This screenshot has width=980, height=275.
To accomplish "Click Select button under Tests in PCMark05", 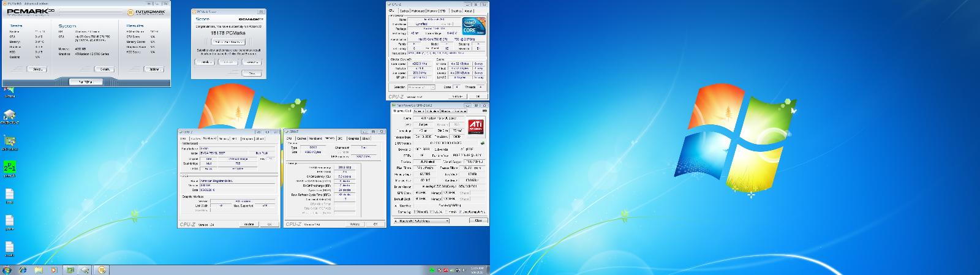I will pyautogui.click(x=37, y=69).
